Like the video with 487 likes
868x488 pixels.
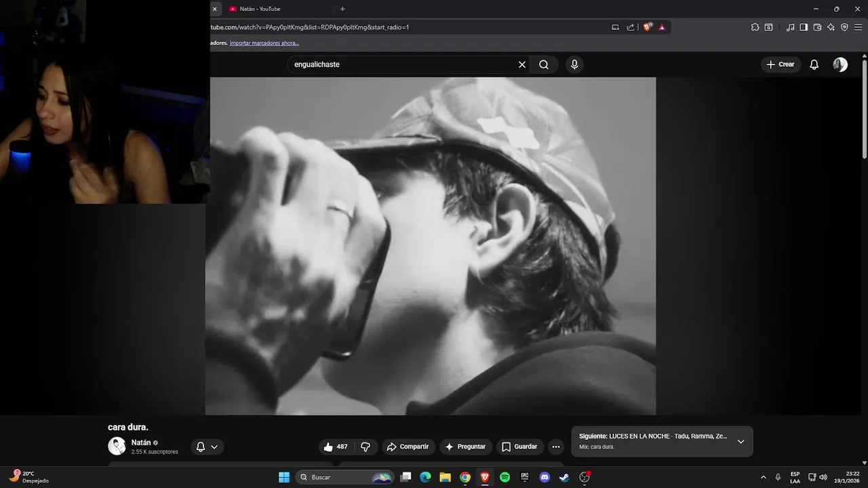[x=336, y=447]
